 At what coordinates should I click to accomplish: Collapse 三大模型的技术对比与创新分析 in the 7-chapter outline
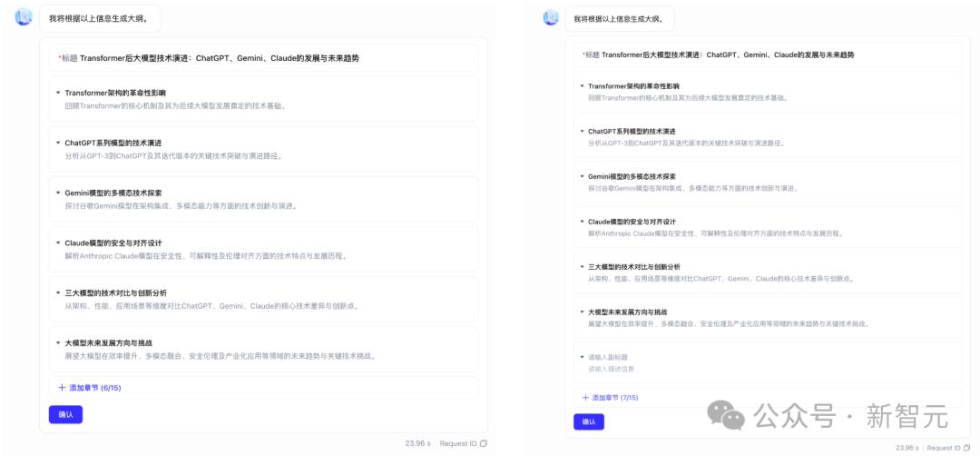pyautogui.click(x=582, y=266)
